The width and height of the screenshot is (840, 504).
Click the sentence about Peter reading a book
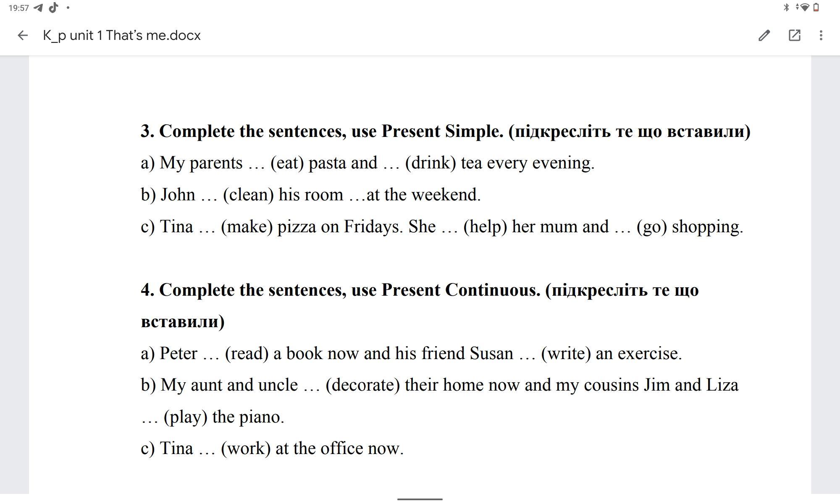(x=411, y=353)
